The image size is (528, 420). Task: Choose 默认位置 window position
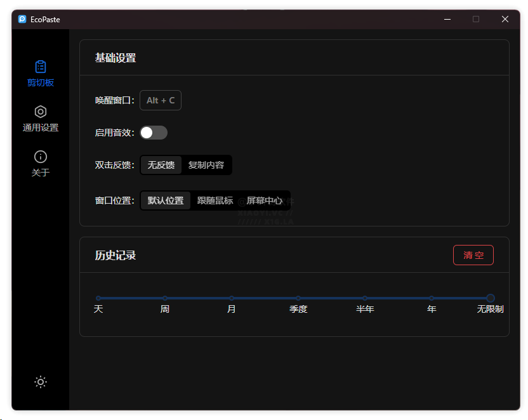coord(166,200)
